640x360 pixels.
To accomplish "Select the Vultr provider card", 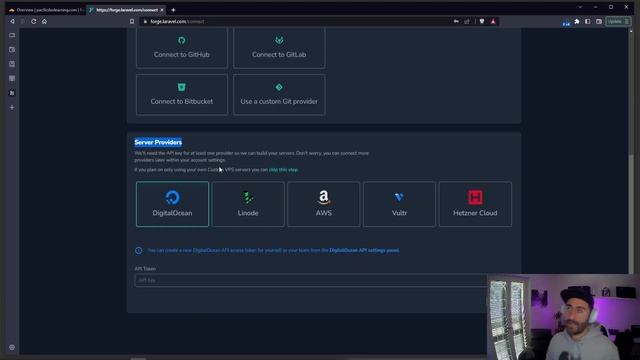I will point(399,204).
